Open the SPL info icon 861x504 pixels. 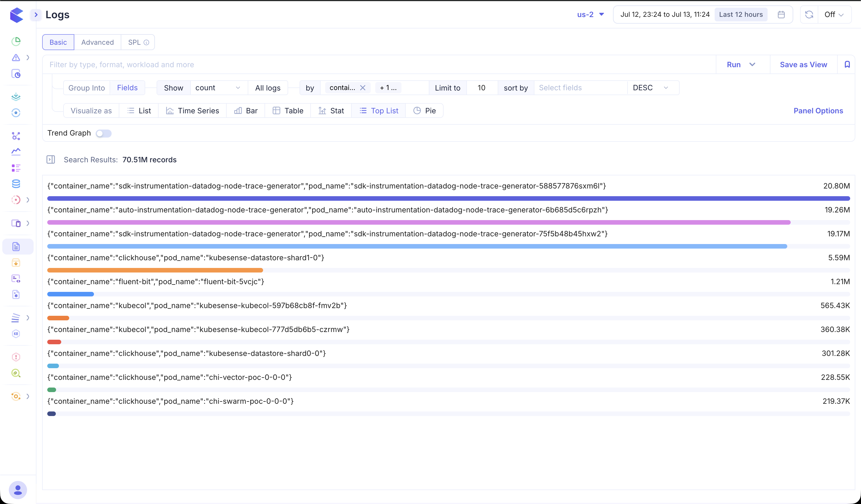(x=146, y=42)
